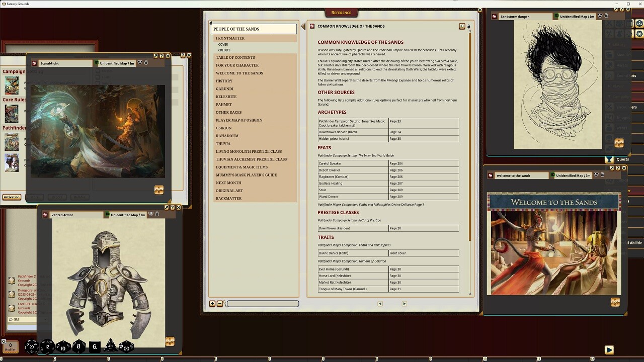Select the Reference tab at the top

[x=342, y=13]
